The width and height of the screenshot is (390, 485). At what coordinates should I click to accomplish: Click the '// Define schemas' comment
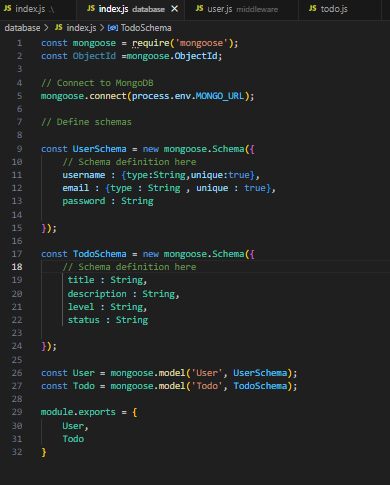86,122
